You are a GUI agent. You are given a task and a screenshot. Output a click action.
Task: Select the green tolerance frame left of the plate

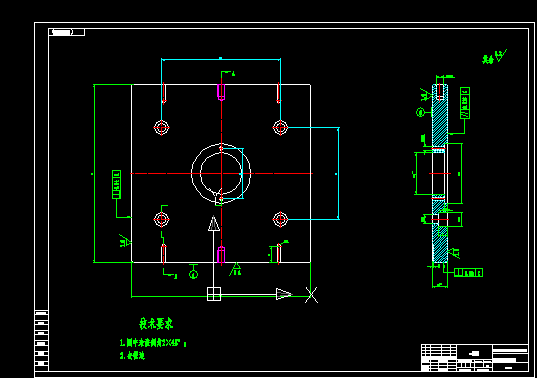116,184
